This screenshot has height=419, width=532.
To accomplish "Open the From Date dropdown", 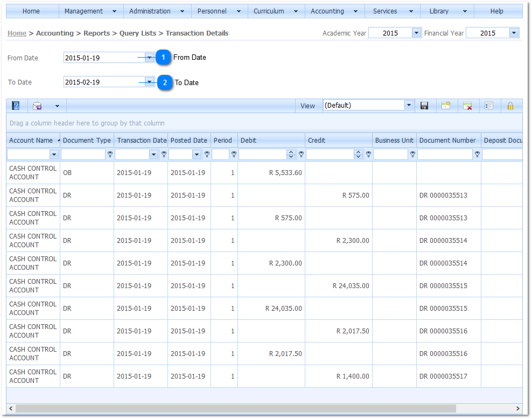I will coord(149,58).
